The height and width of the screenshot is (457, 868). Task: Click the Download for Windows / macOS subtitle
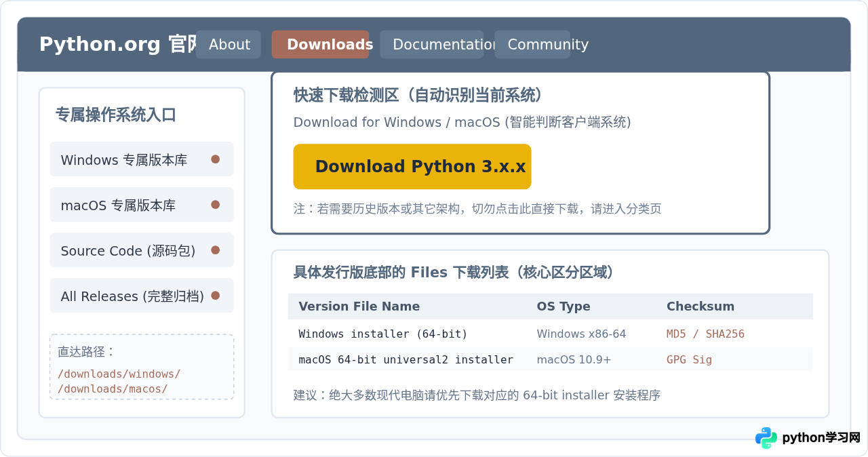[x=462, y=122]
